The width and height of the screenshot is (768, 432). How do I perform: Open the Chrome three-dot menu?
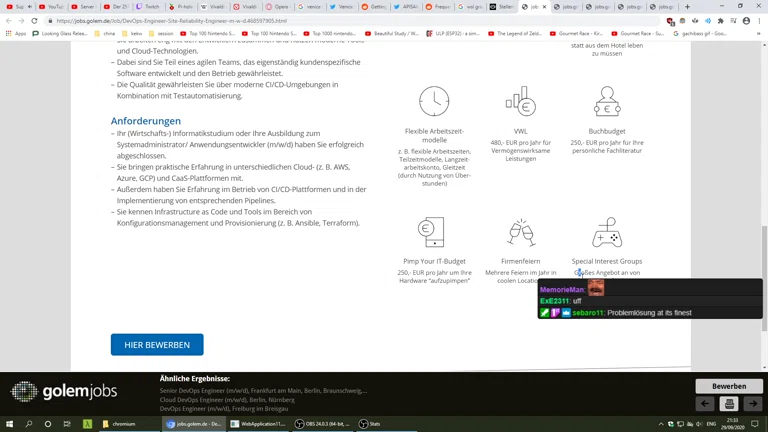[x=759, y=21]
